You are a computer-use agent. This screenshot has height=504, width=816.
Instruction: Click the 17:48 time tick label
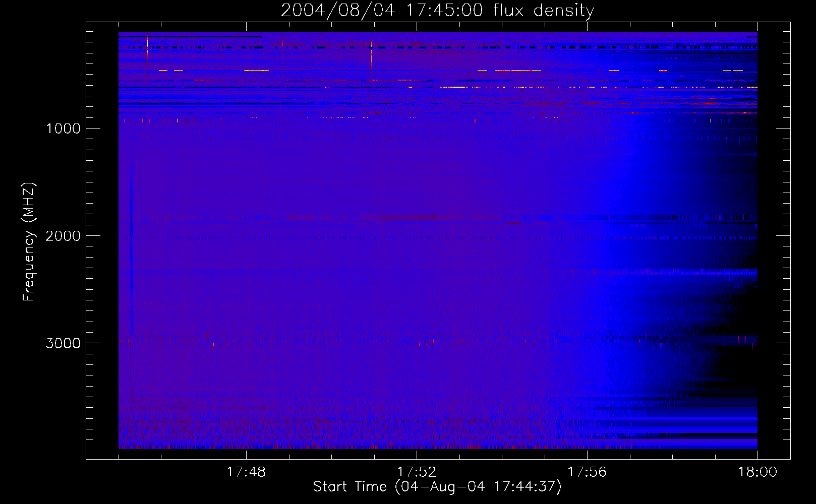point(246,472)
